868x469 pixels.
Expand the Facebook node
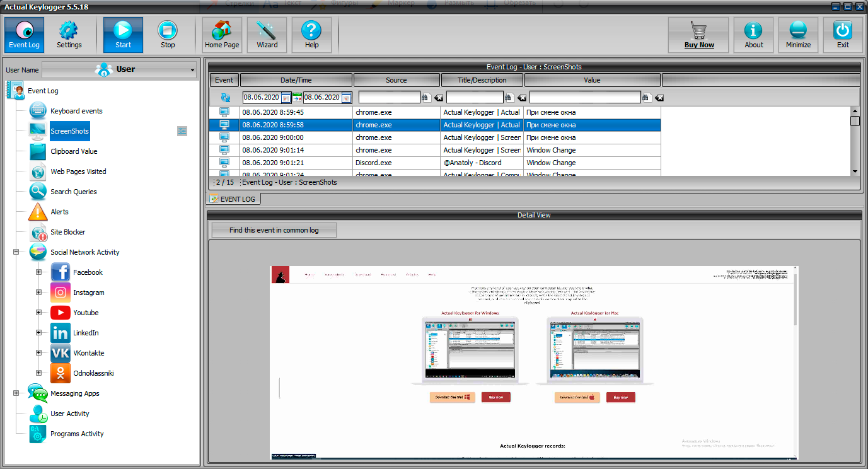coord(38,272)
